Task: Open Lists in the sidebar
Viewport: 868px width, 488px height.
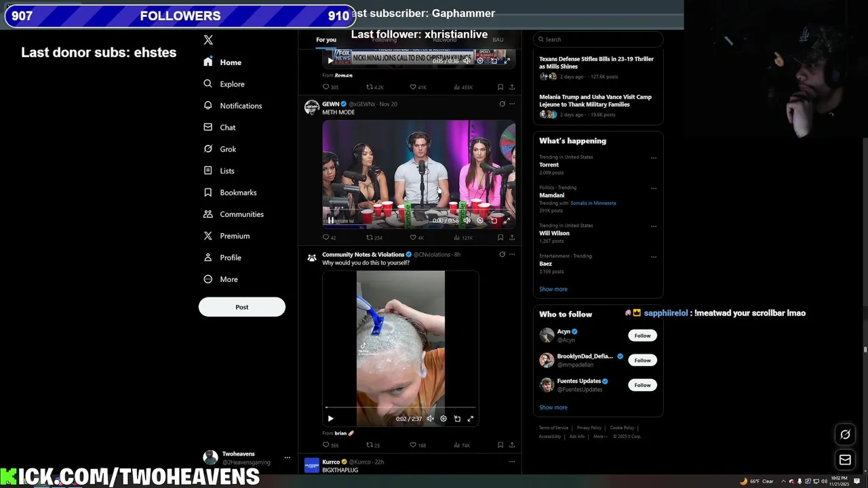Action: (218, 171)
